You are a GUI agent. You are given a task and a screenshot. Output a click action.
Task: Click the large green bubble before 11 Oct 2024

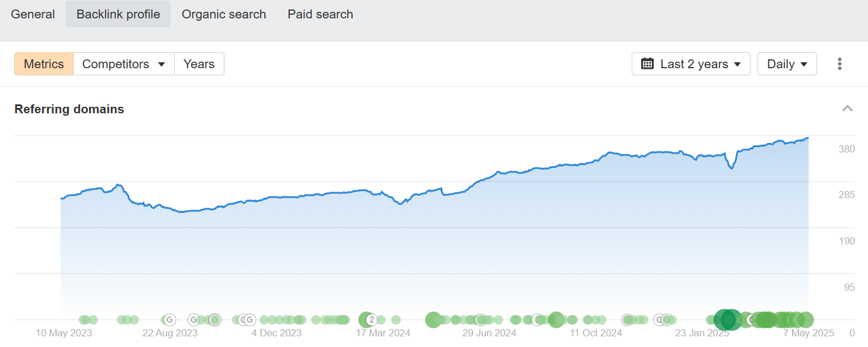click(x=556, y=320)
